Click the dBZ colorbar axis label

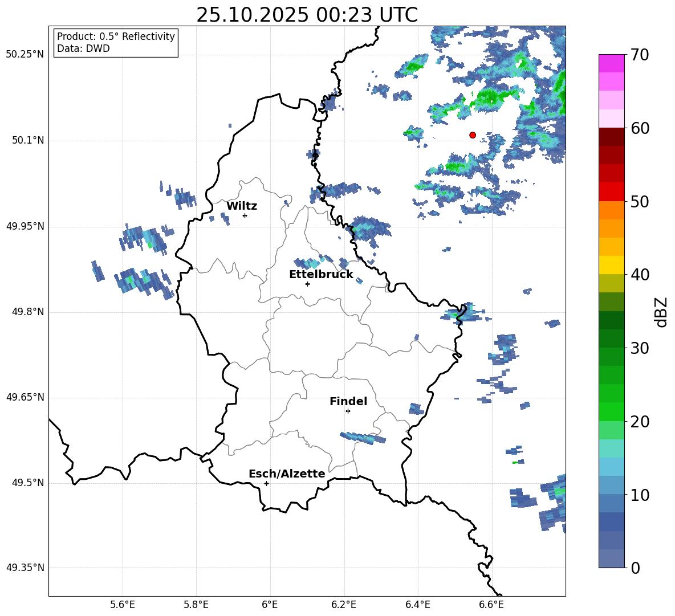click(662, 312)
